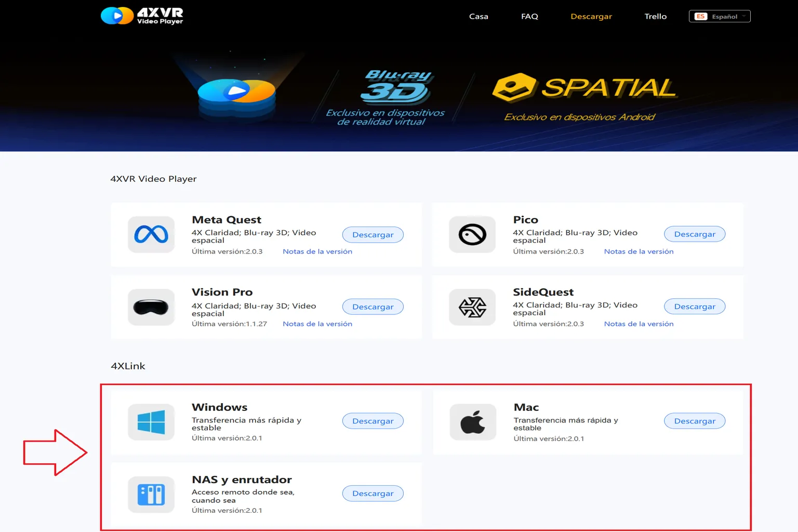The height and width of the screenshot is (532, 798).
Task: Click the 4XLink section title
Action: pyautogui.click(x=128, y=366)
